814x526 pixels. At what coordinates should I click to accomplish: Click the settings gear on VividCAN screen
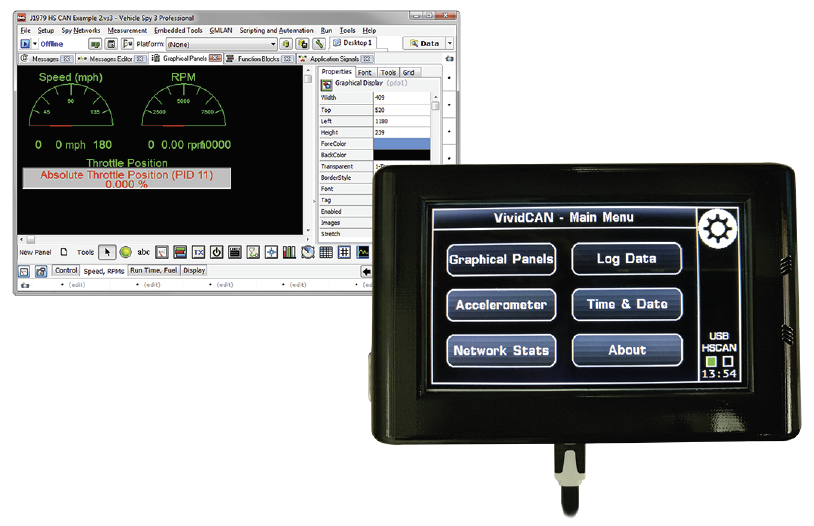717,231
